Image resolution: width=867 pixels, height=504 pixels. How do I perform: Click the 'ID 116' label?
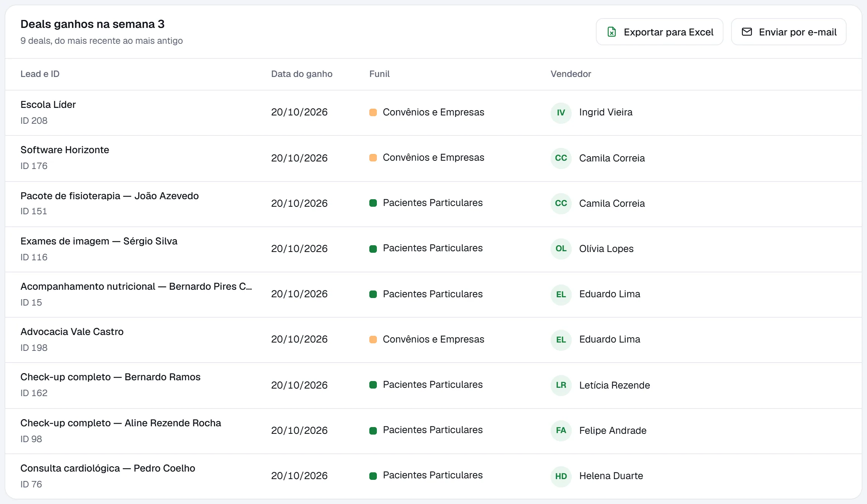[34, 257]
